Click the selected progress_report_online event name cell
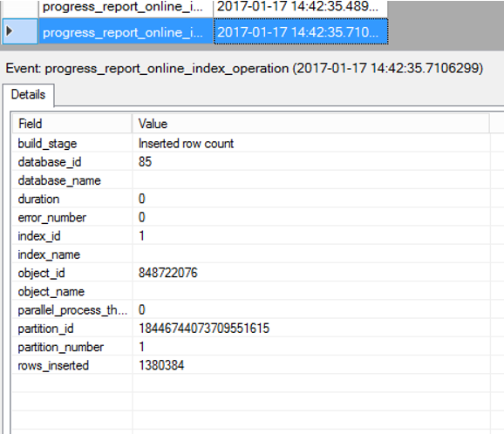This screenshot has width=504, height=434. tap(126, 31)
